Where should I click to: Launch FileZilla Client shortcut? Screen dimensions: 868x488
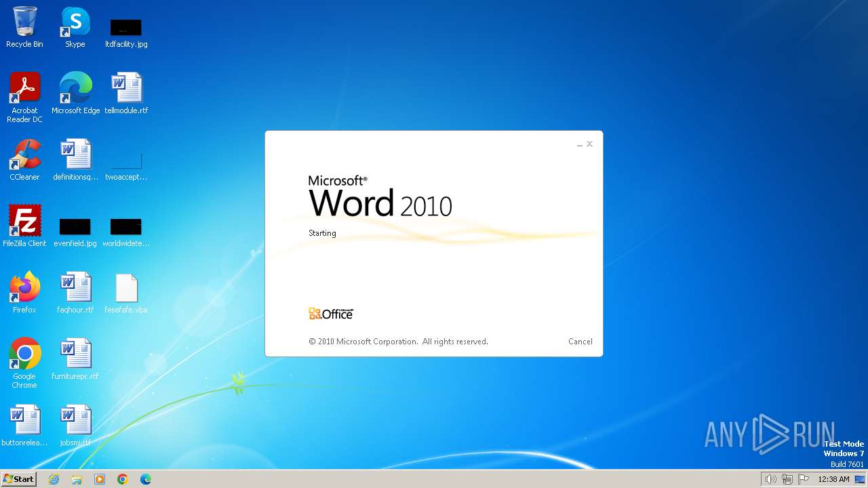[24, 226]
